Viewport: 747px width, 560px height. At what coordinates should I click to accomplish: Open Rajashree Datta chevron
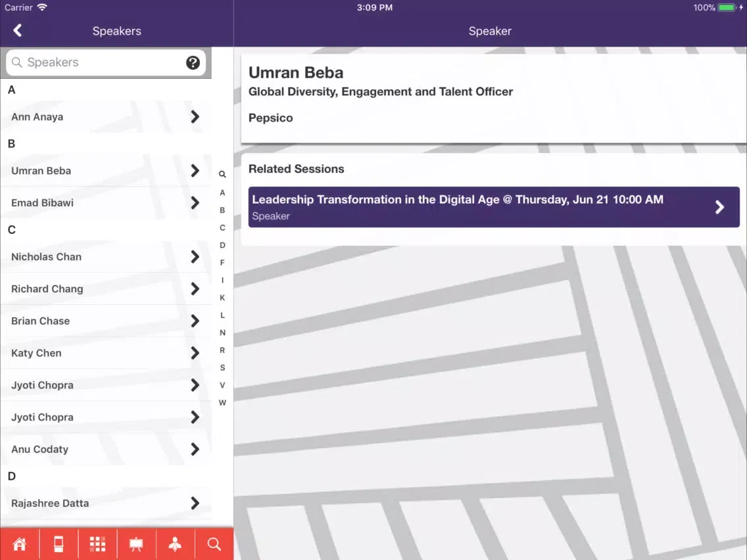click(x=195, y=503)
